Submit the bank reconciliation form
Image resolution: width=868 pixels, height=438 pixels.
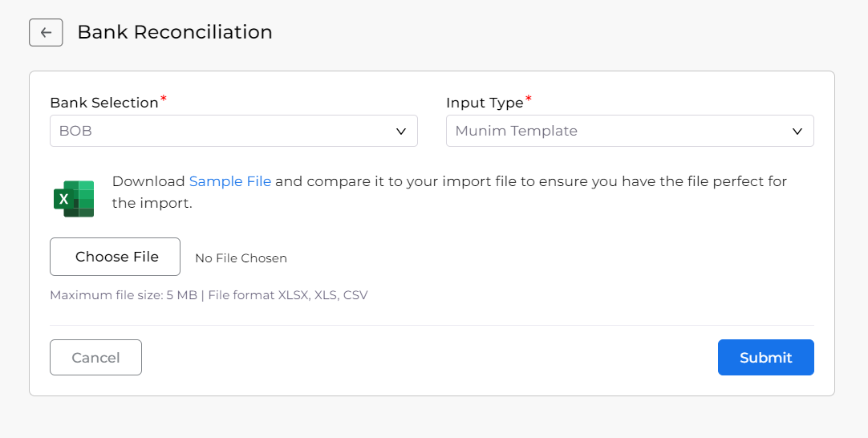765,358
